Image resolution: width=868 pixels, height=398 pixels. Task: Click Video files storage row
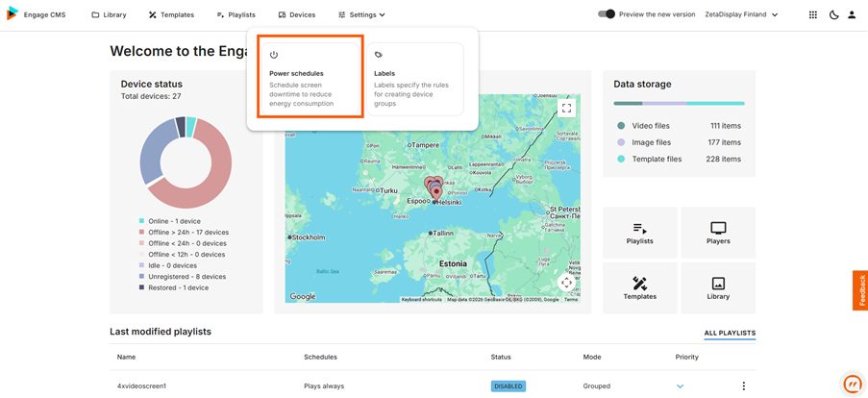(679, 126)
